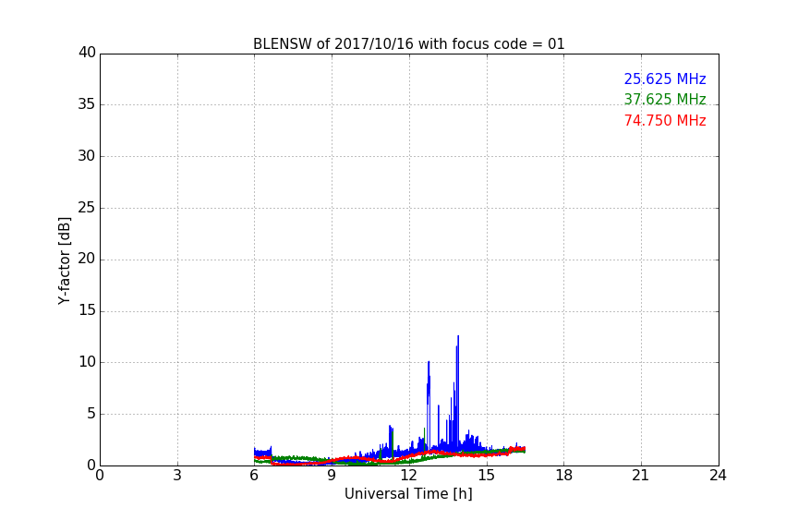Click the x-axis tick label 21
This screenshot has height=532, width=798.
pos(641,476)
